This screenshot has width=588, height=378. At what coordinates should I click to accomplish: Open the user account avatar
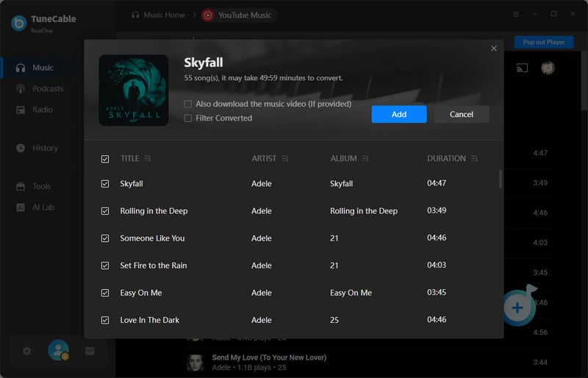pyautogui.click(x=59, y=350)
